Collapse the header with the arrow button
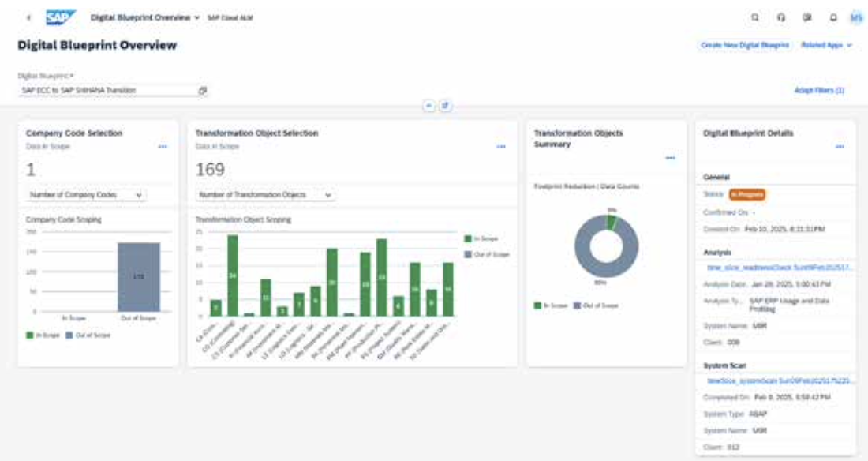The width and height of the screenshot is (868, 461). coord(429,106)
